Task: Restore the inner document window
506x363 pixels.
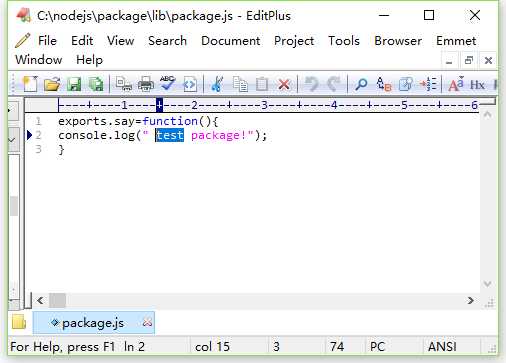Action: 469,61
